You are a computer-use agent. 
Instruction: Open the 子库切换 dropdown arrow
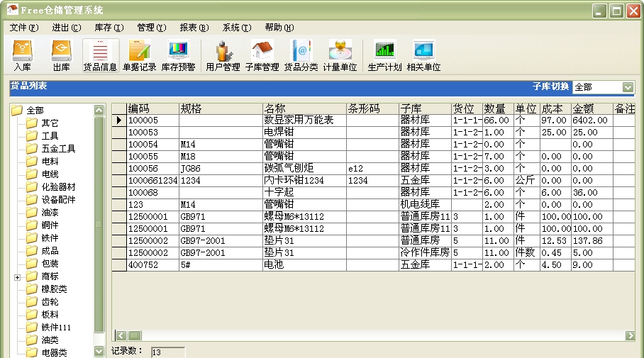click(x=628, y=87)
